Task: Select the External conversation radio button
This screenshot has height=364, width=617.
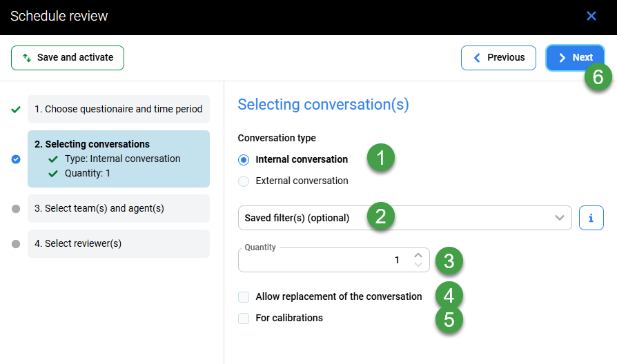Action: pyautogui.click(x=244, y=181)
